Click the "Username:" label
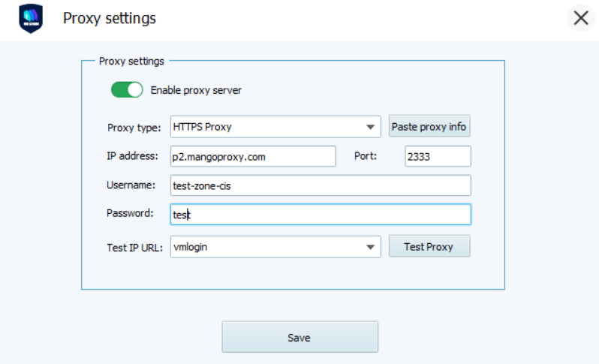 (131, 185)
